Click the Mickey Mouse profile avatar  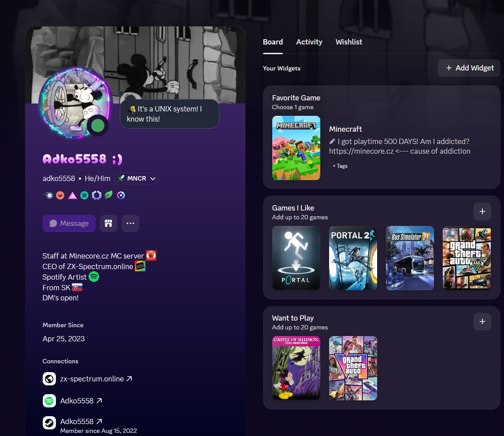click(76, 102)
